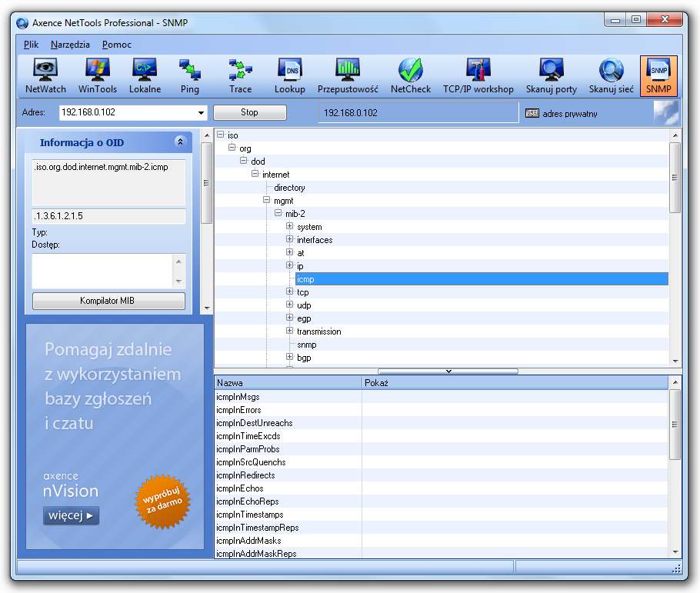
Task: Collapse the Informacja o OID panel
Action: click(180, 142)
